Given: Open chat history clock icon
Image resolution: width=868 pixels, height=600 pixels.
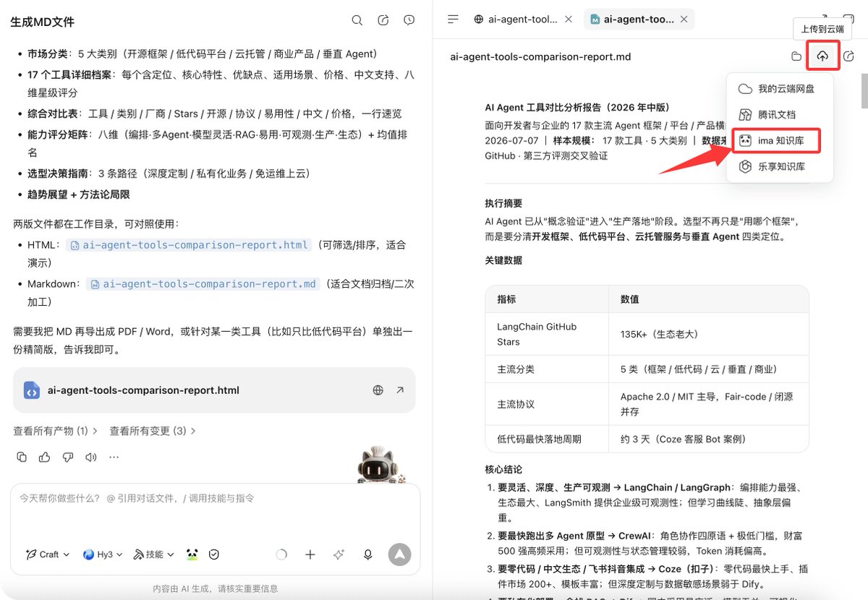Looking at the screenshot, I should click(409, 20).
